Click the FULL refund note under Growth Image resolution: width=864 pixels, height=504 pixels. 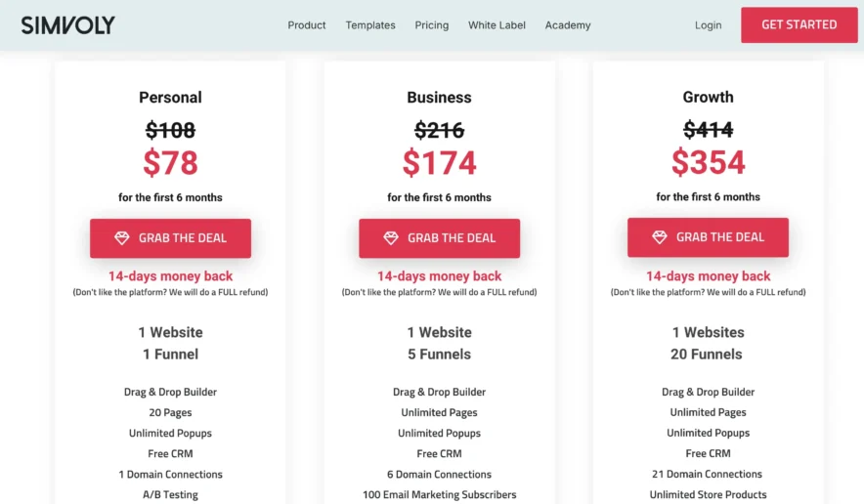point(708,292)
